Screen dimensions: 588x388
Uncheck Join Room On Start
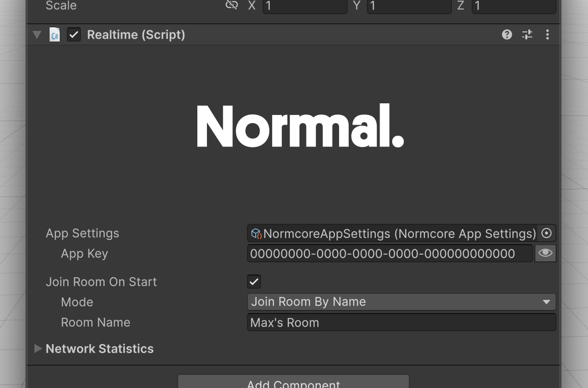coord(254,282)
